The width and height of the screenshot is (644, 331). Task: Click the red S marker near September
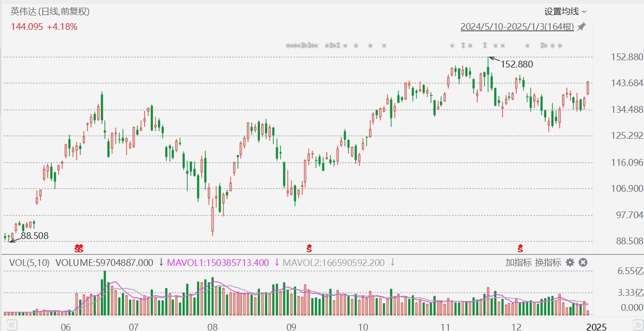coord(309,249)
